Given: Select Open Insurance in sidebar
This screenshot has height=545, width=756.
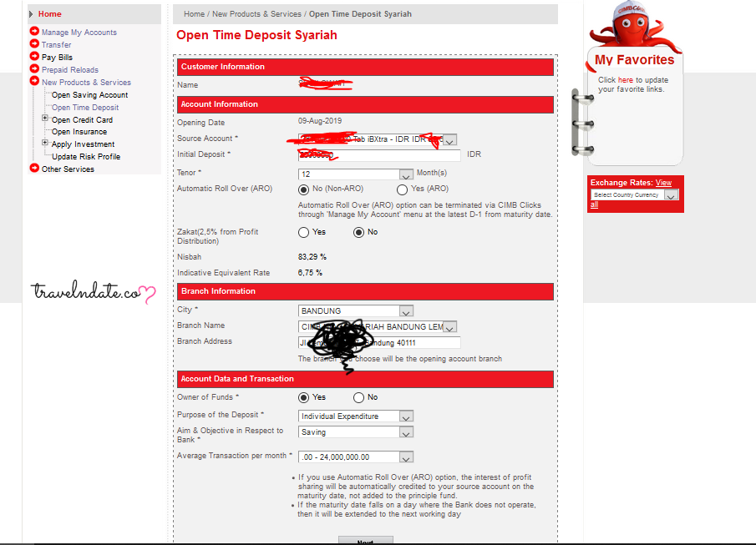Looking at the screenshot, I should click(79, 132).
